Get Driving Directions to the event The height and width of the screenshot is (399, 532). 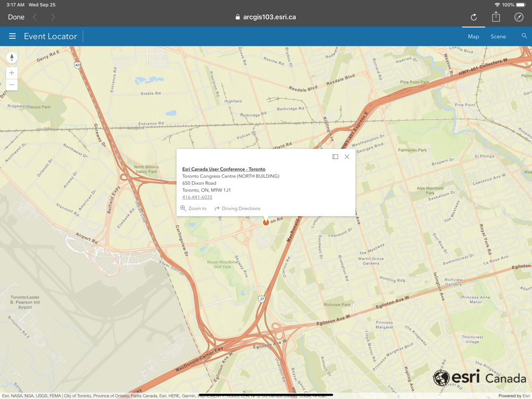pyautogui.click(x=237, y=209)
